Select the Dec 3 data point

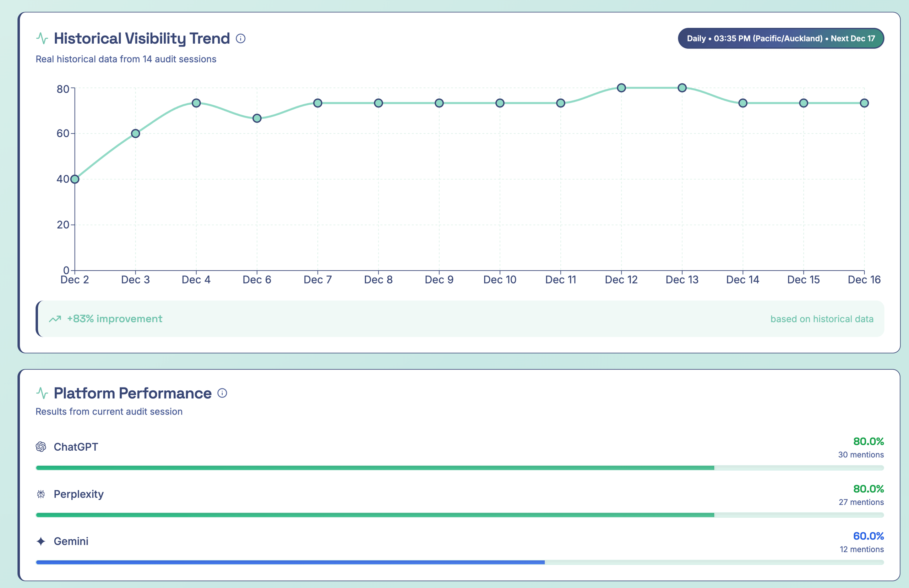[x=136, y=134]
